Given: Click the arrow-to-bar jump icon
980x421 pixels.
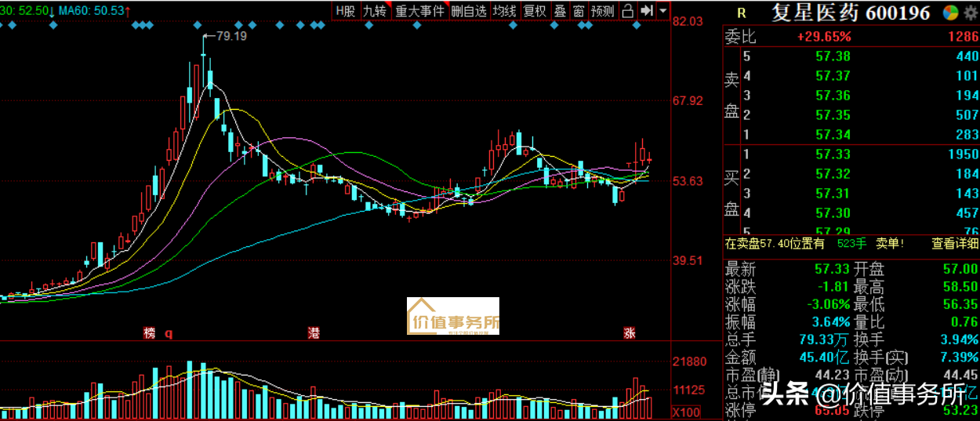Looking at the screenshot, I should click(647, 11).
